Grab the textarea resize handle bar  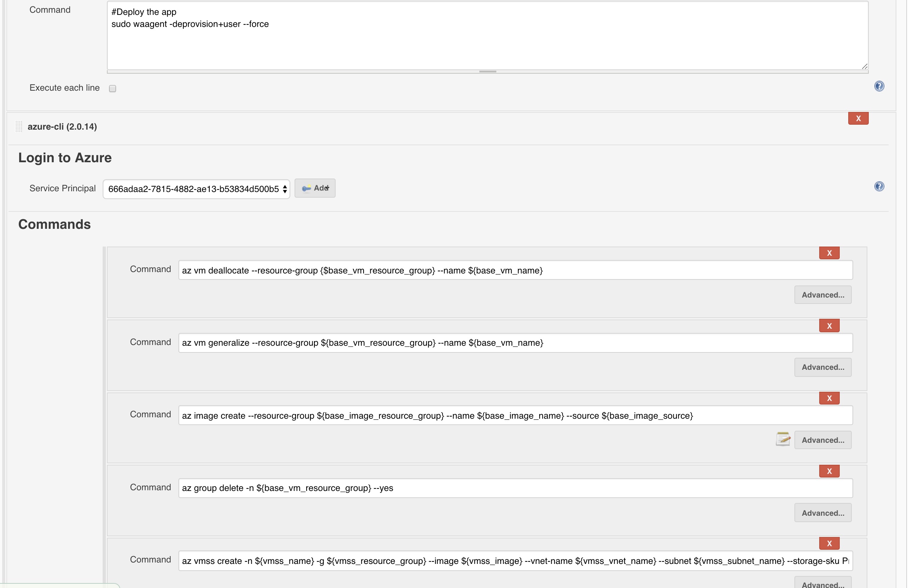coord(487,72)
